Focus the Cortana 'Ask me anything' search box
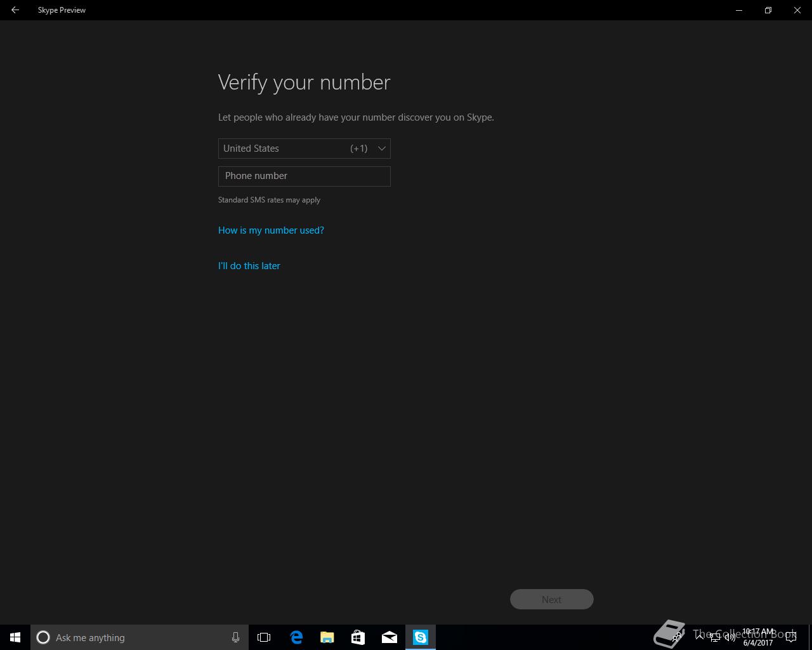 click(140, 637)
